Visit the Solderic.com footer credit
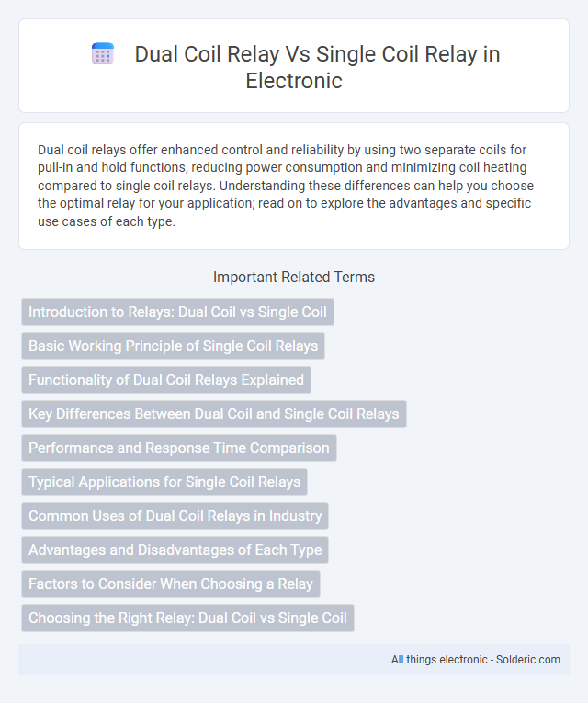The height and width of the screenshot is (703, 588). pos(527,660)
